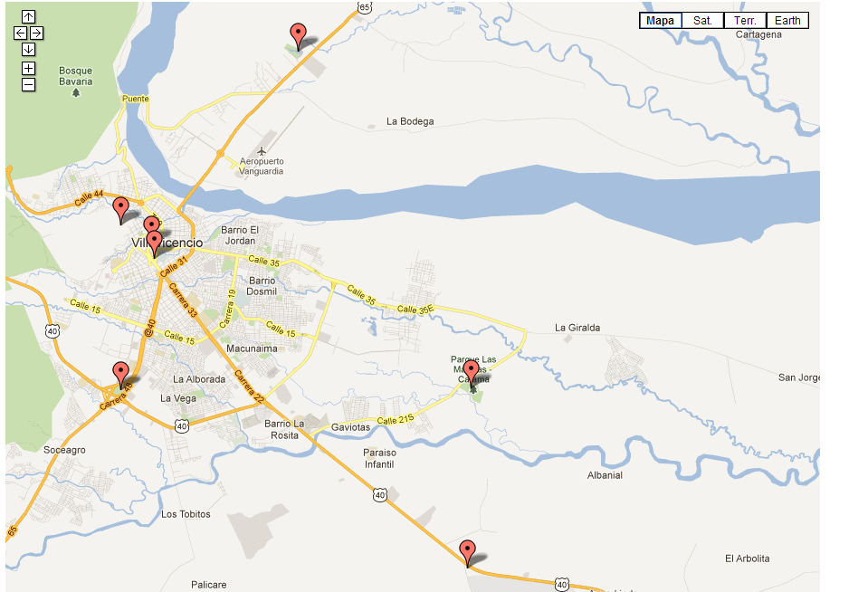Open the Earth view tab
The image size is (868, 592).
tap(787, 21)
